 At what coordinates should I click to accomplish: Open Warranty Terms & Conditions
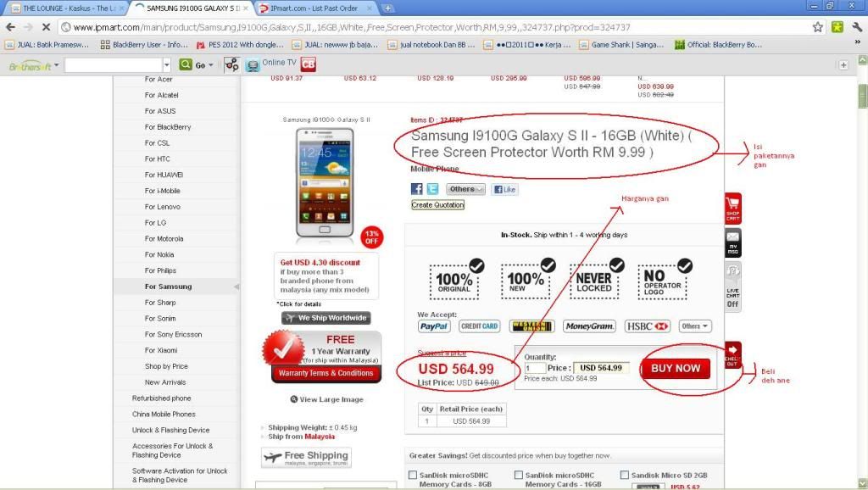tap(325, 374)
